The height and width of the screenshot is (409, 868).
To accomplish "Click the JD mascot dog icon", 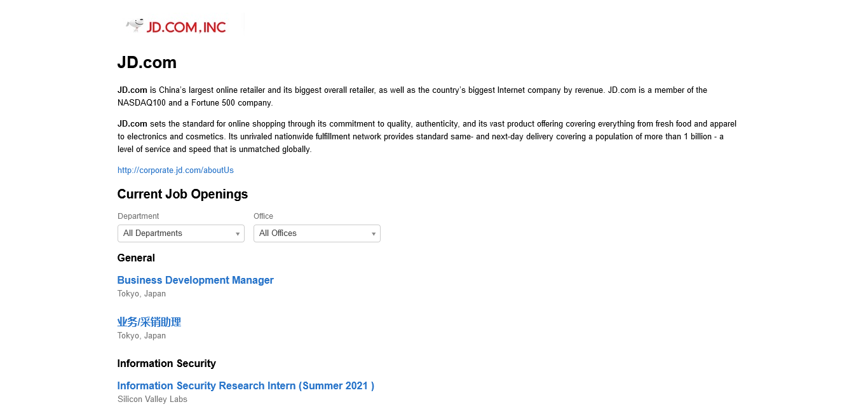I will (135, 25).
